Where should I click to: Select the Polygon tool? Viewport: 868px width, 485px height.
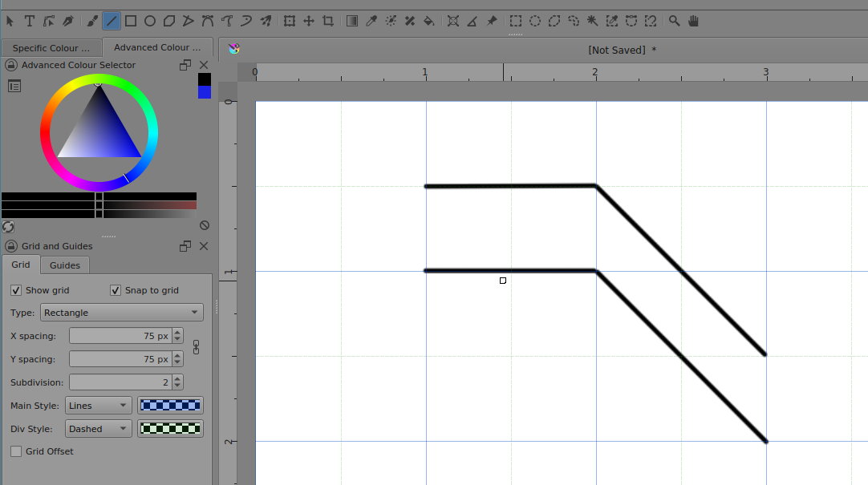(169, 21)
